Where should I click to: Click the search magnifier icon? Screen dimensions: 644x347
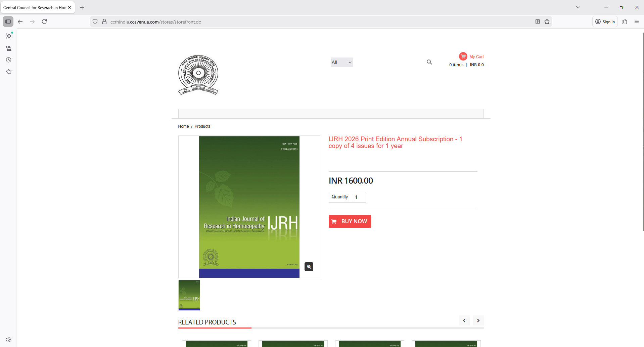429,62
